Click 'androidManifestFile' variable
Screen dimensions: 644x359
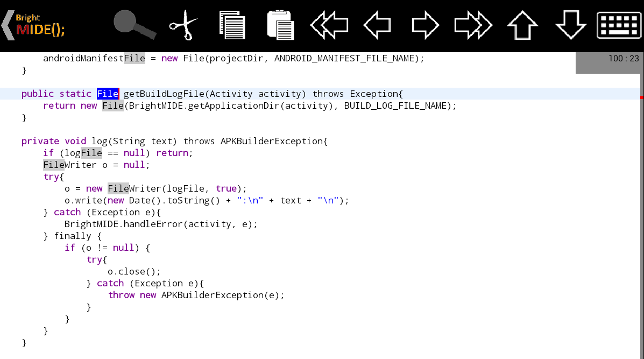click(x=94, y=58)
